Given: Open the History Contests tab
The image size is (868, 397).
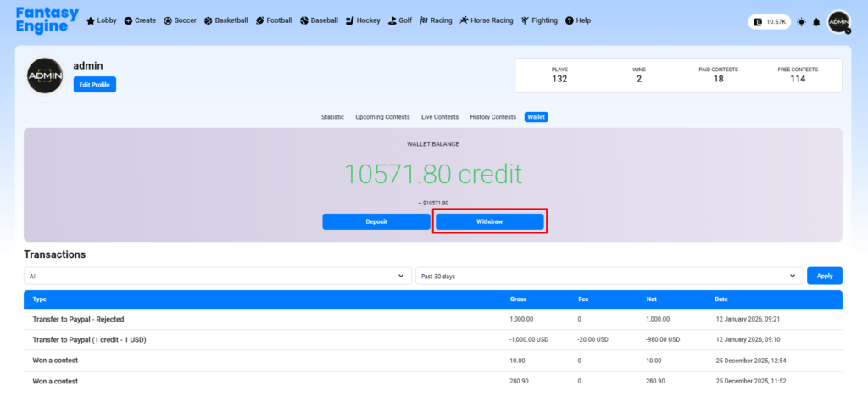Looking at the screenshot, I should (492, 117).
